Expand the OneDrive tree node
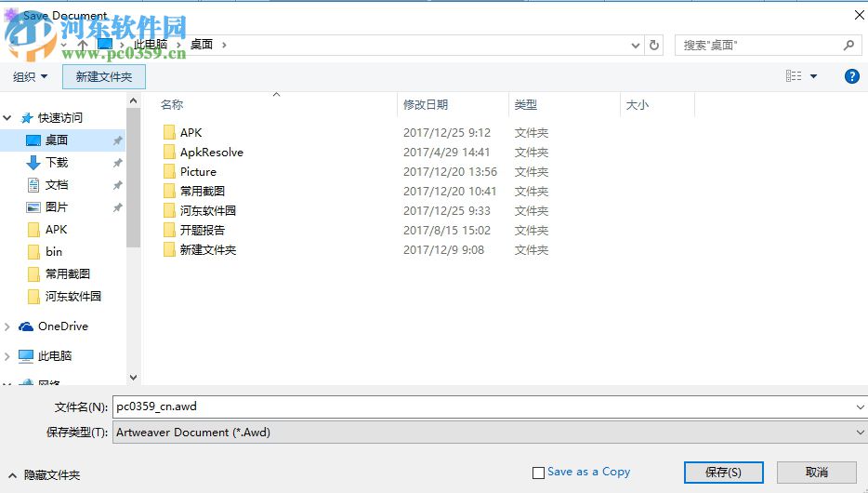 point(7,326)
